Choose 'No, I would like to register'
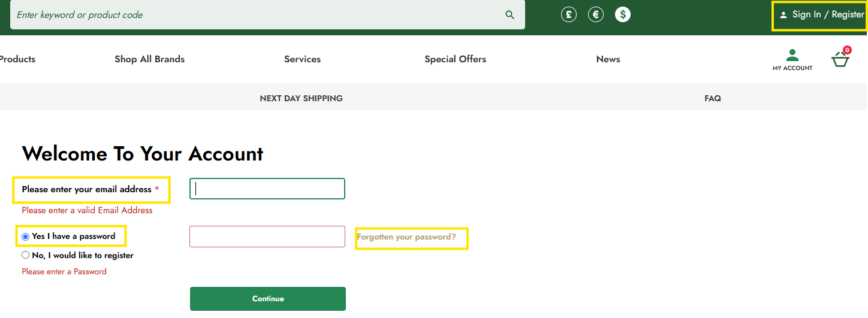The width and height of the screenshot is (868, 318). tap(26, 255)
